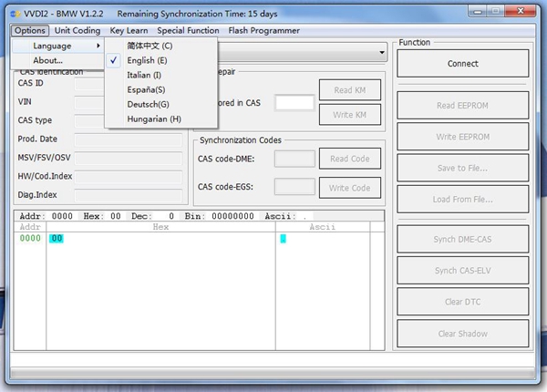Click the KM stored in CAS field

(294, 103)
